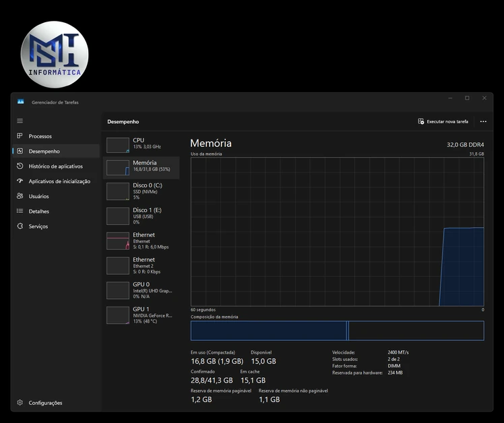
Task: Open the three-dot more options menu
Action: 483,121
